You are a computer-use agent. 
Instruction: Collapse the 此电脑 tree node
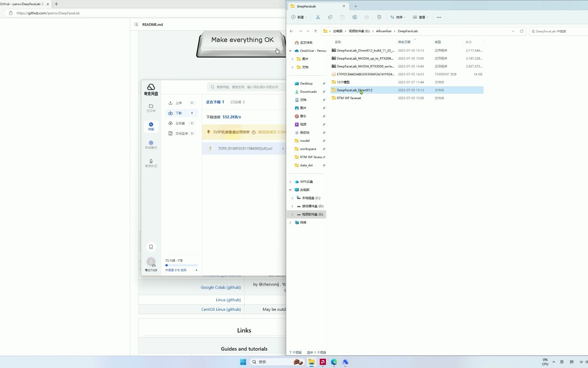coord(290,190)
